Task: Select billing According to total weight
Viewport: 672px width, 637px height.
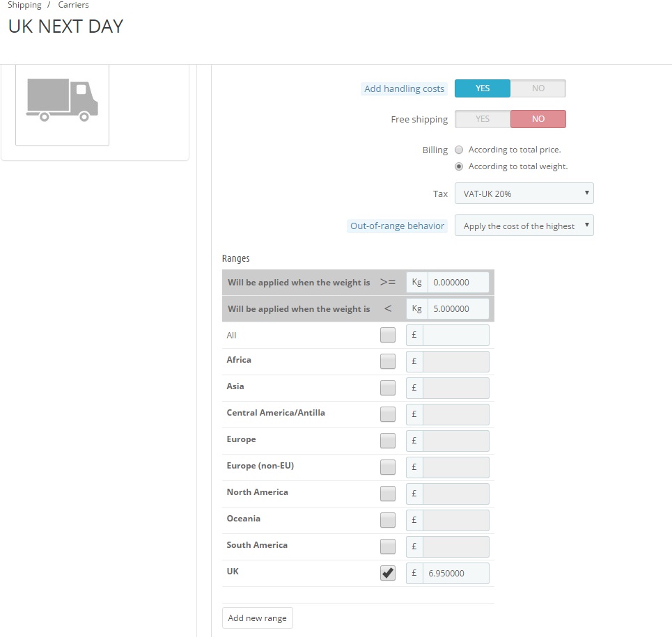Action: pyautogui.click(x=459, y=166)
